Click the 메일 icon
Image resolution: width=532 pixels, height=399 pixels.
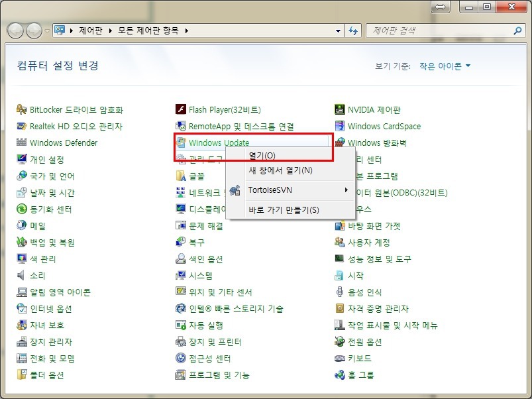click(x=22, y=225)
